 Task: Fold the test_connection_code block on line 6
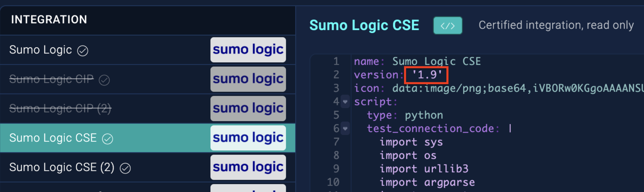click(345, 129)
